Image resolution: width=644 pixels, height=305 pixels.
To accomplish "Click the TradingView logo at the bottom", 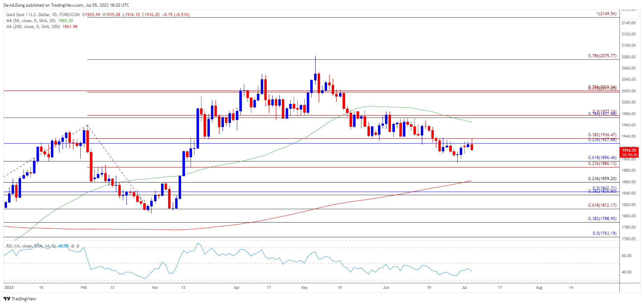I will tap(20, 299).
